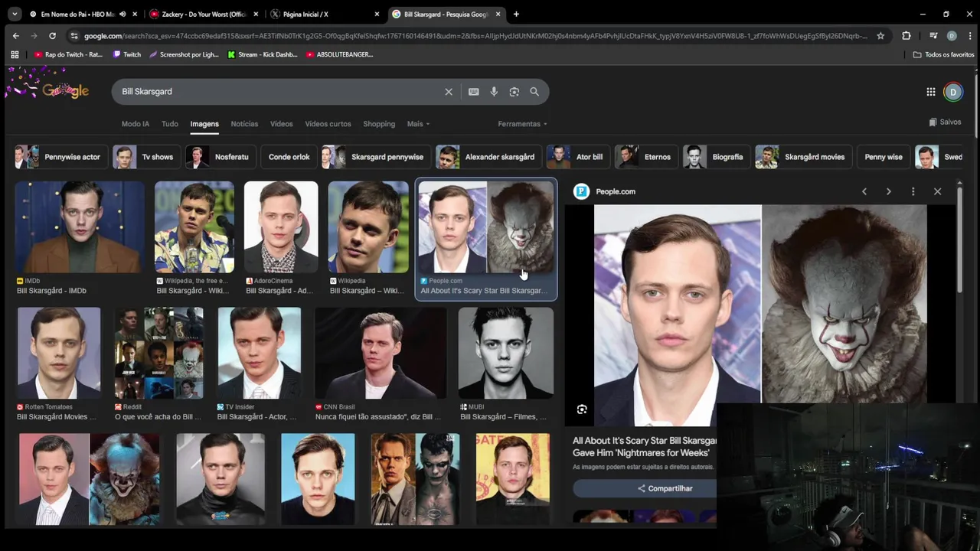980x551 pixels.
Task: Filter by Penny wise chip
Action: pos(884,157)
